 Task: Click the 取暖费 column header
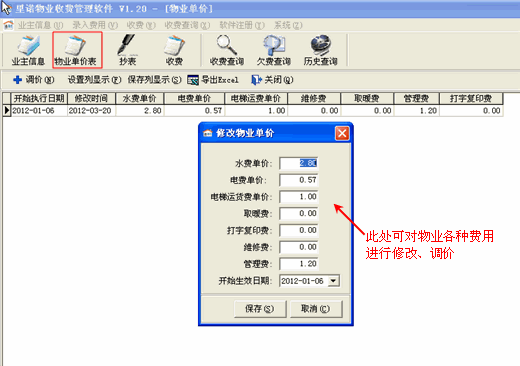pos(367,98)
